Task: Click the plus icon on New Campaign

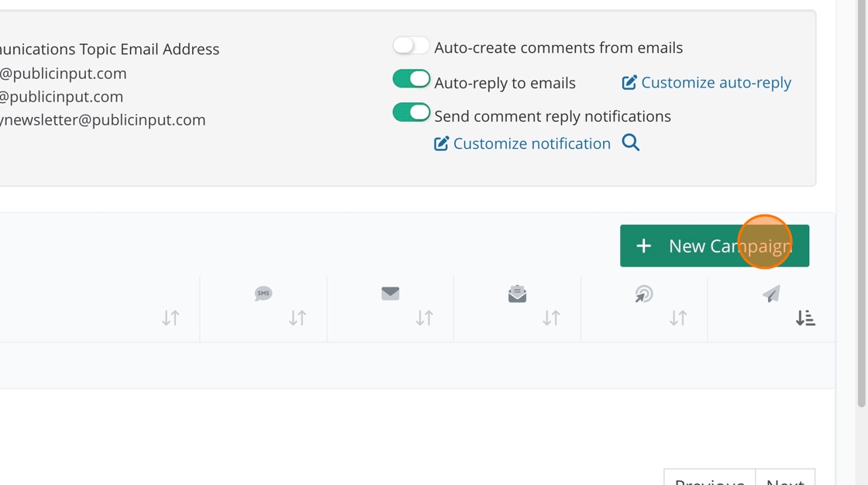Action: pyautogui.click(x=643, y=246)
